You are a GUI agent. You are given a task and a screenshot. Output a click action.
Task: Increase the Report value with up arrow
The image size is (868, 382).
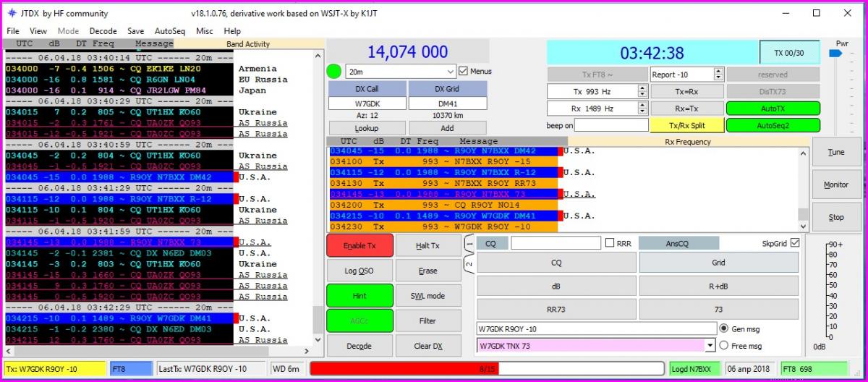point(718,71)
